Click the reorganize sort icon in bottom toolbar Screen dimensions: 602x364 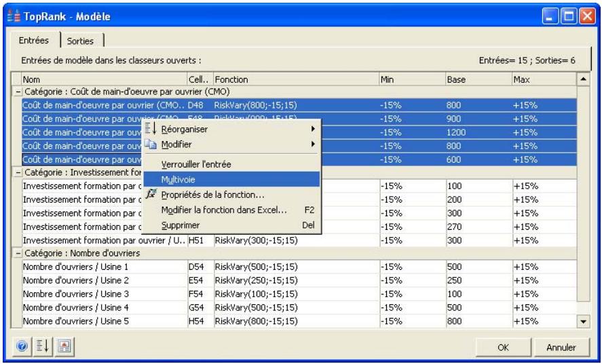coord(43,346)
